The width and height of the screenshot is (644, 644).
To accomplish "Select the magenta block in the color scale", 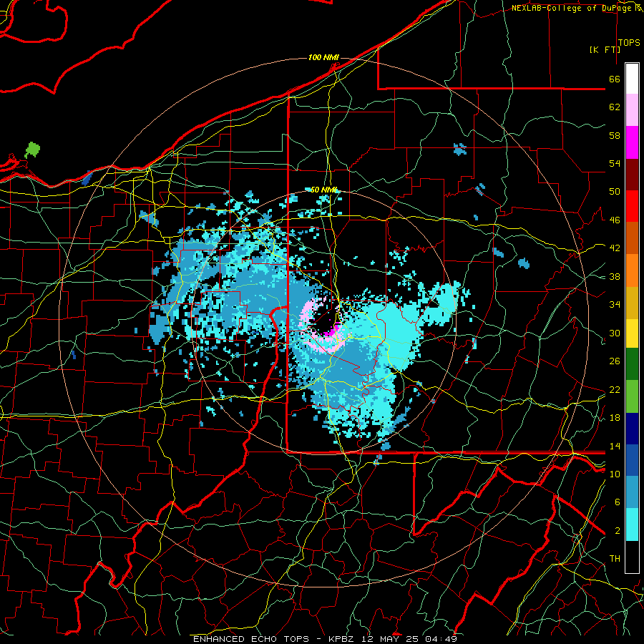I will [x=632, y=142].
